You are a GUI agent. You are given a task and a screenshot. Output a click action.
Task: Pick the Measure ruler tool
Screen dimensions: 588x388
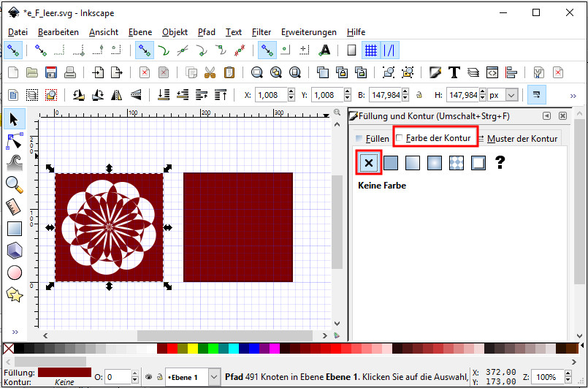[15, 207]
